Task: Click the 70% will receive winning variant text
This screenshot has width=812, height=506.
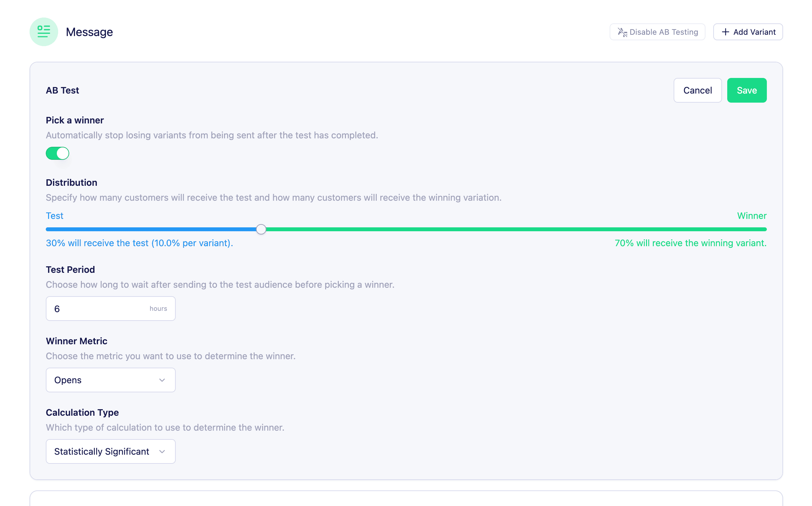Action: pyautogui.click(x=690, y=243)
